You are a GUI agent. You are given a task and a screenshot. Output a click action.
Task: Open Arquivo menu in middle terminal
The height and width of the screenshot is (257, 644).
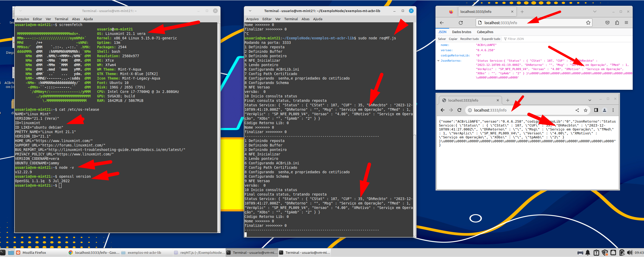click(x=252, y=19)
